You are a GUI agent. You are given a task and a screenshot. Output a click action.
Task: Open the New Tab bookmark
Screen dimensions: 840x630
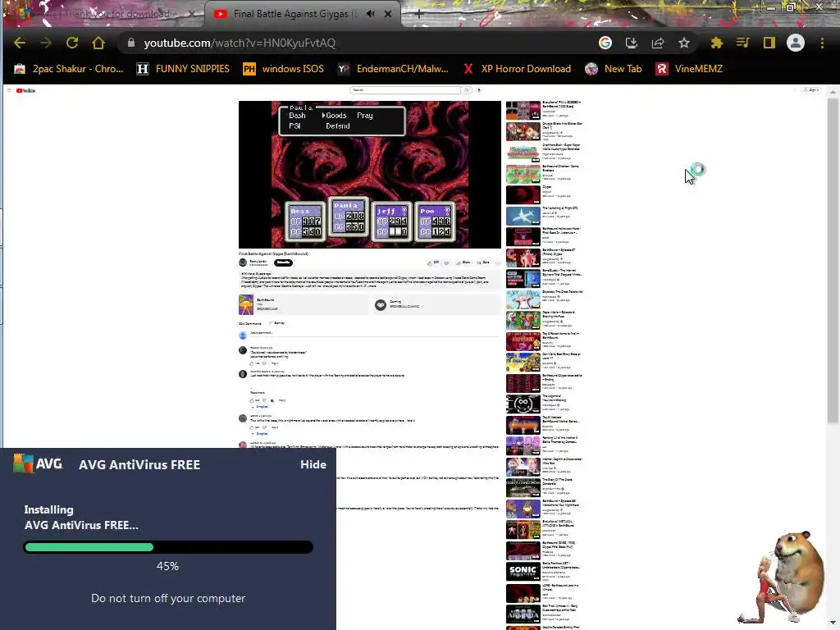(614, 69)
